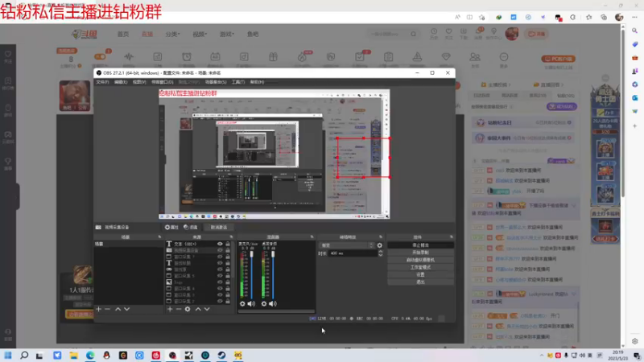Click the search magnifier in Douyu search box

pyautogui.click(x=414, y=34)
